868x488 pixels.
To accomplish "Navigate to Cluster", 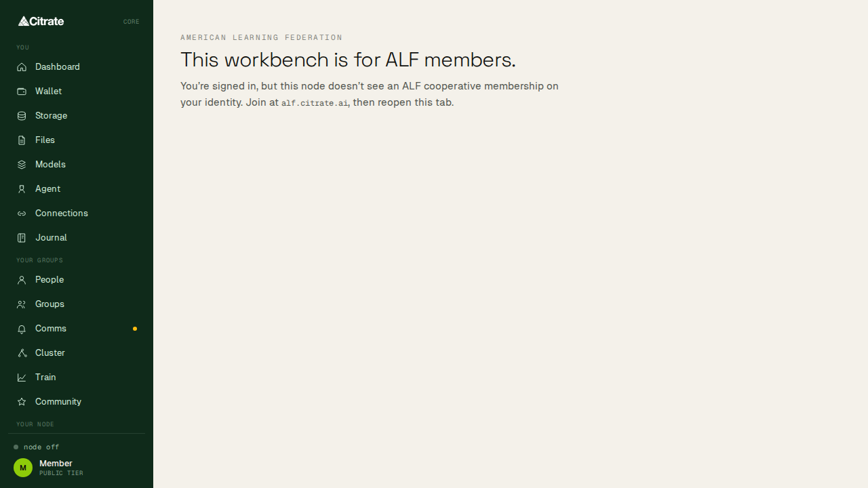I will point(77,353).
